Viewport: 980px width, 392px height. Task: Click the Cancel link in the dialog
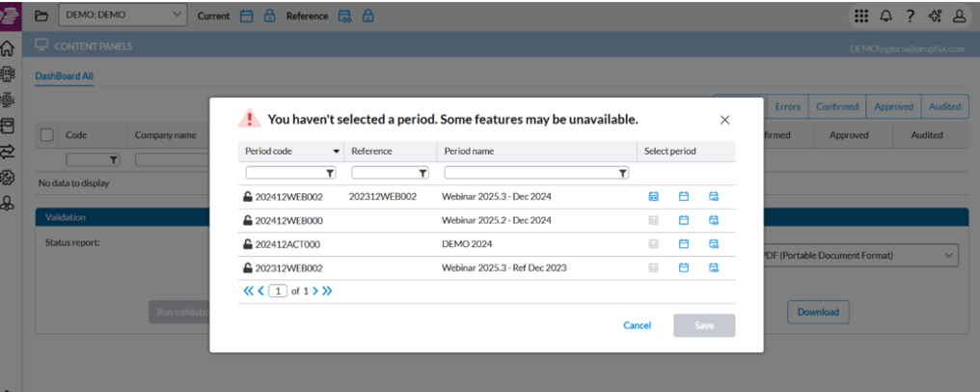coord(637,325)
